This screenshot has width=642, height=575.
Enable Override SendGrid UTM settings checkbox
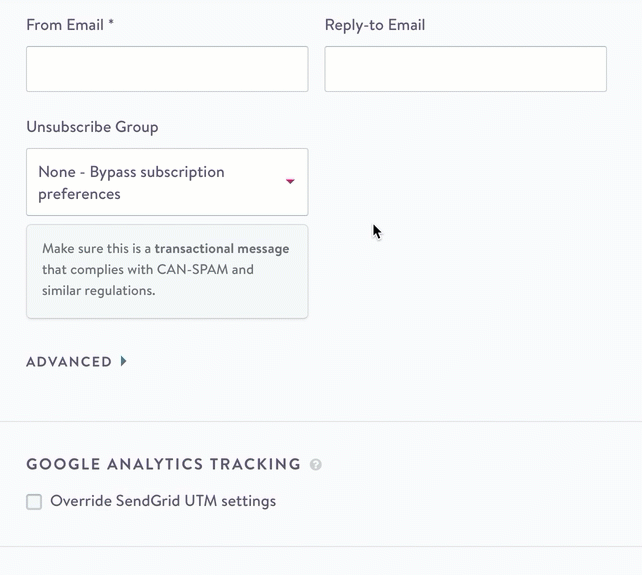pyautogui.click(x=34, y=502)
